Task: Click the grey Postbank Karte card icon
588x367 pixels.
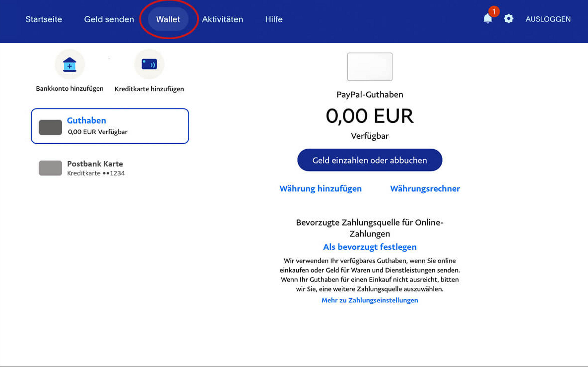Action: tap(50, 168)
